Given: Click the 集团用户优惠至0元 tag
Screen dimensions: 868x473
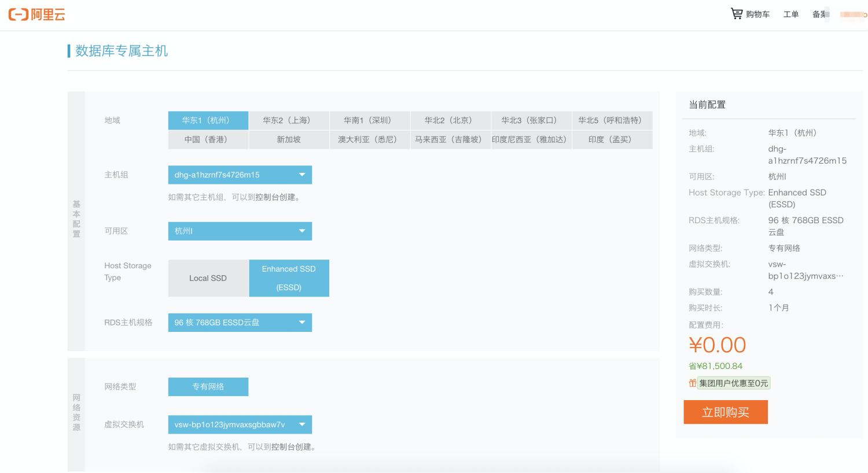Looking at the screenshot, I should [x=734, y=383].
